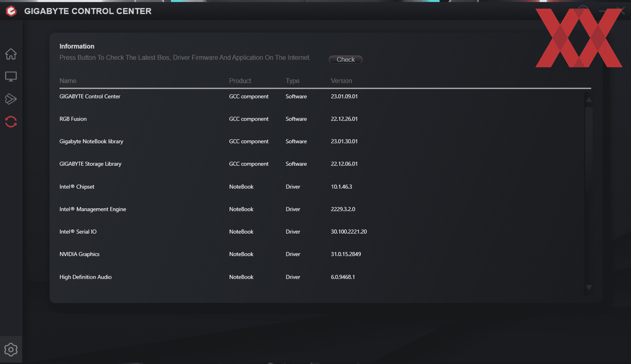Click version 10.1.46.3

coord(341,187)
